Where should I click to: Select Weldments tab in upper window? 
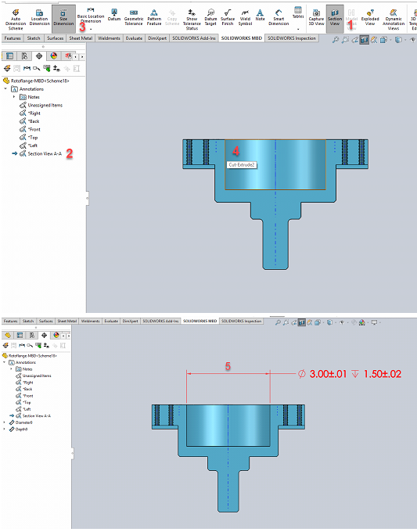[109, 38]
